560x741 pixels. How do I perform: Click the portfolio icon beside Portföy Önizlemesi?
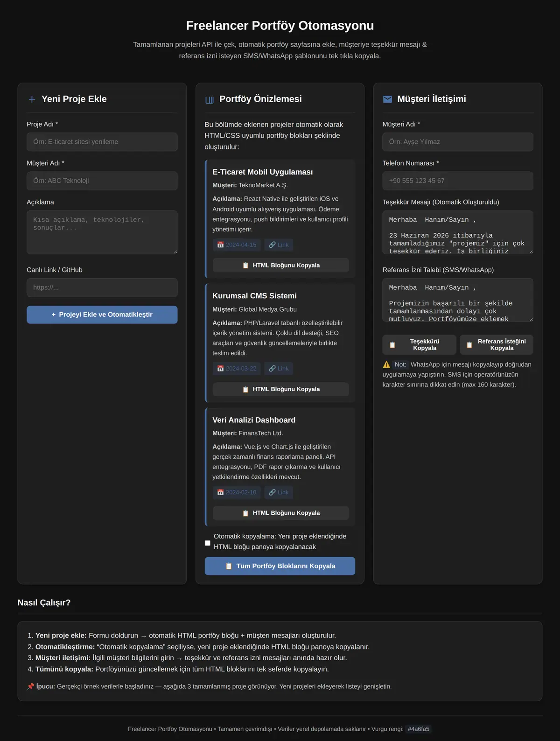pyautogui.click(x=210, y=99)
